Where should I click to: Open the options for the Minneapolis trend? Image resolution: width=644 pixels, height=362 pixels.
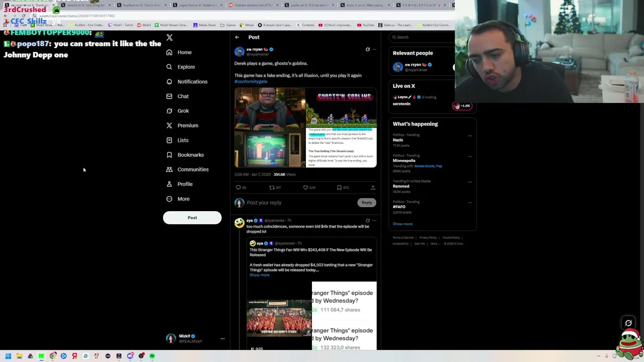470,156
